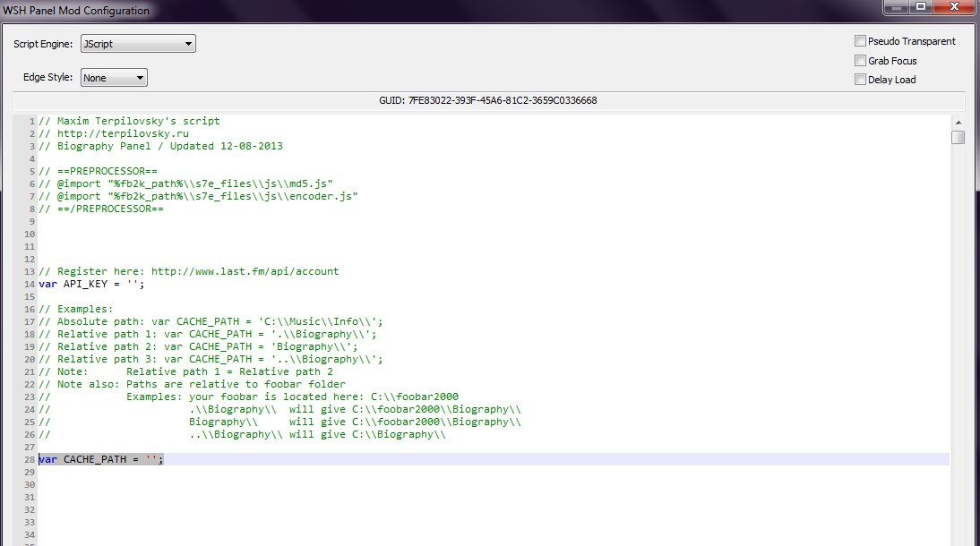This screenshot has width=980, height=546.
Task: Toggle the Grab Focus option
Action: point(861,61)
